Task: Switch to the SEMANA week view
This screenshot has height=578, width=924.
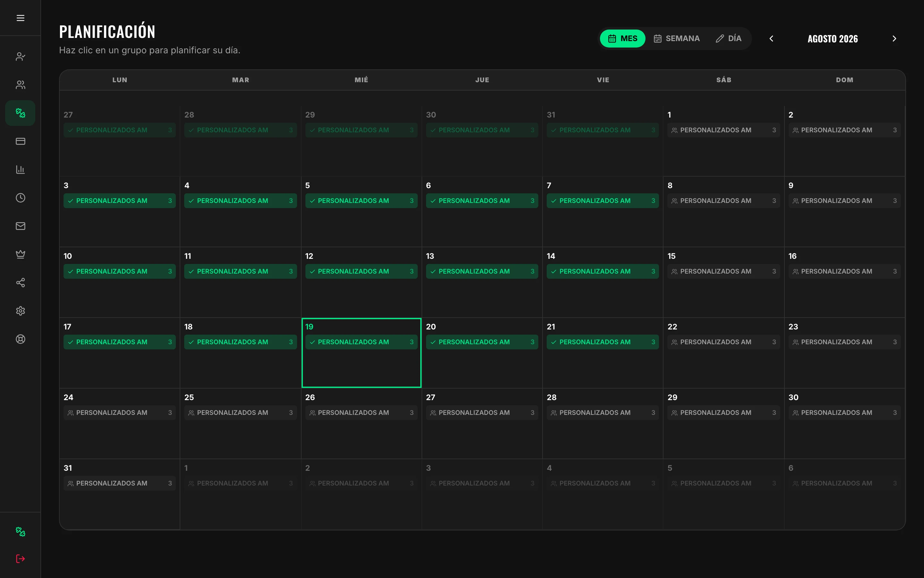Action: 677,39
